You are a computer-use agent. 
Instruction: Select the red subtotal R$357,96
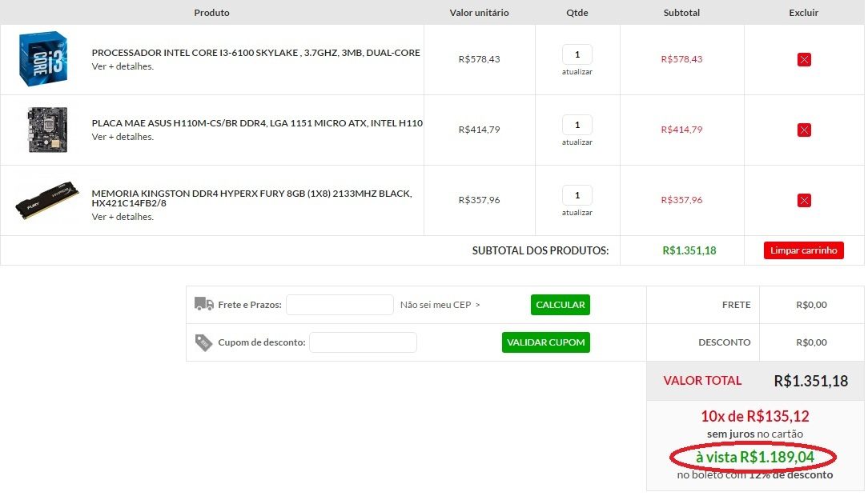point(681,200)
